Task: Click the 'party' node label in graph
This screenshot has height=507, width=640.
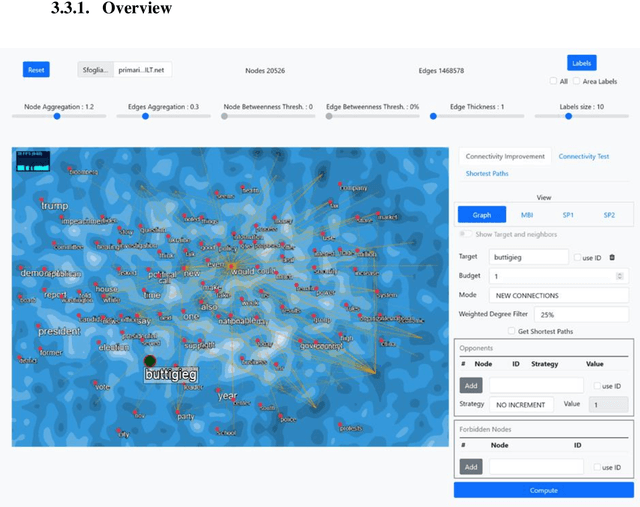Action: [186, 416]
